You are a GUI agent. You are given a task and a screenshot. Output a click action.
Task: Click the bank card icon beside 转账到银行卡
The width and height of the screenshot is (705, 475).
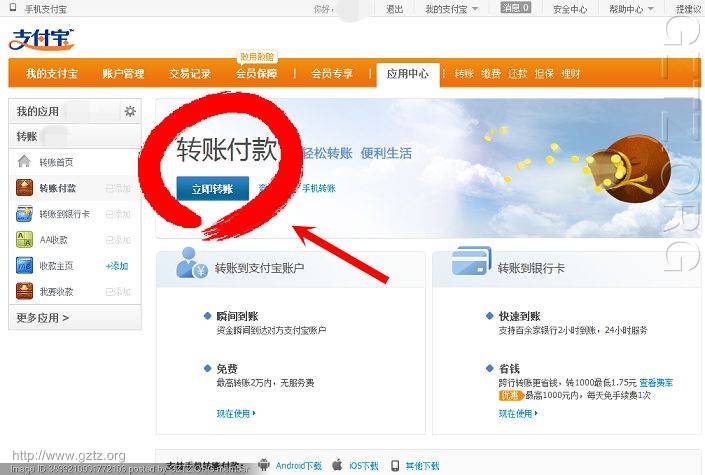tap(471, 261)
